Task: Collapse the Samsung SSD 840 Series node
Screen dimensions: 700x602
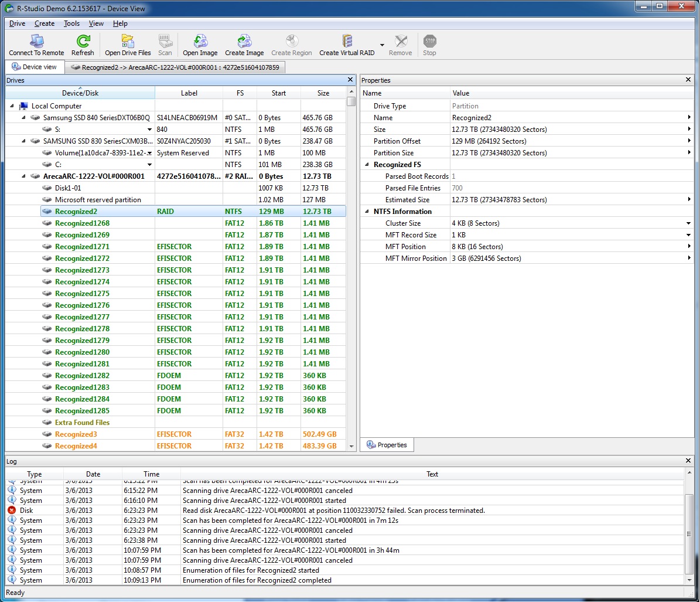Action: point(23,117)
